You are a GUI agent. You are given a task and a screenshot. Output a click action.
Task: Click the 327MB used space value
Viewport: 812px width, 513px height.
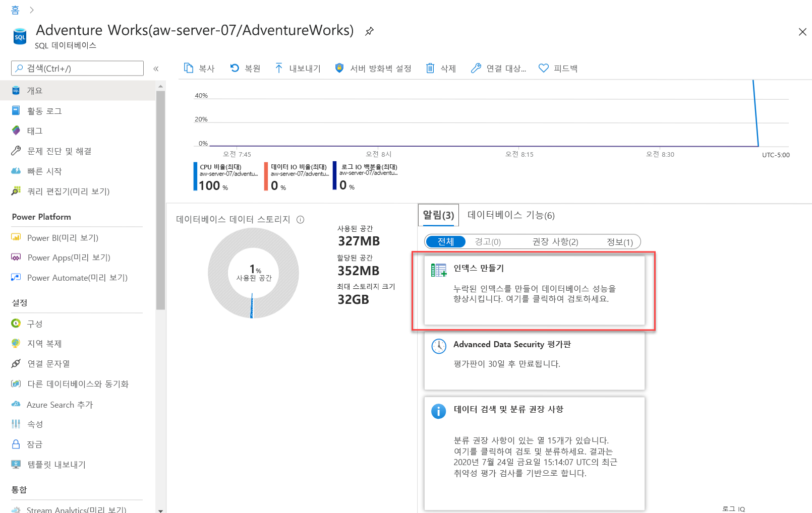pyautogui.click(x=359, y=241)
